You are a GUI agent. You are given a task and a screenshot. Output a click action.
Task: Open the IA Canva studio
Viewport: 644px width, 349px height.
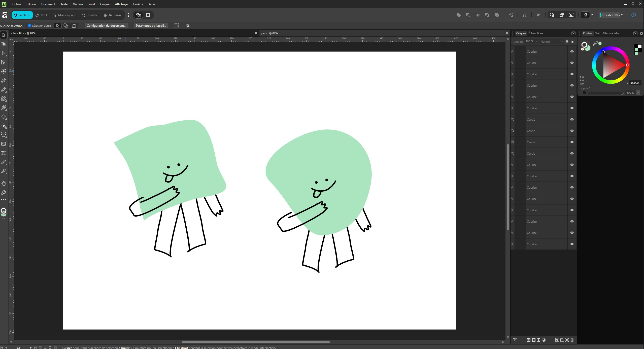(x=112, y=15)
